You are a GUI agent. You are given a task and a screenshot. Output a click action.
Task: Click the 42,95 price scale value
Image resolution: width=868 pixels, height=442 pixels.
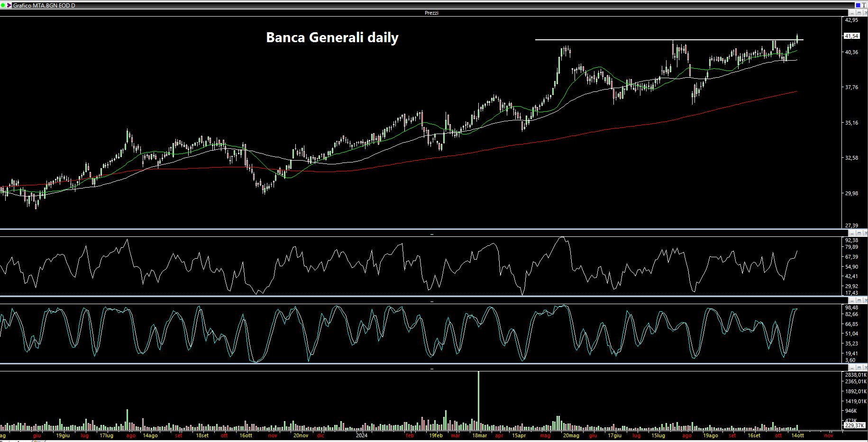coord(851,20)
